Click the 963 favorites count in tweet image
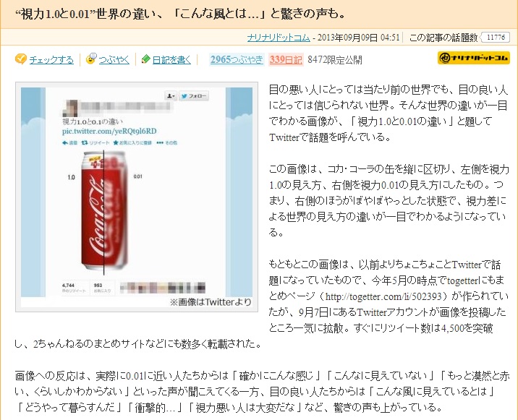 point(98,285)
